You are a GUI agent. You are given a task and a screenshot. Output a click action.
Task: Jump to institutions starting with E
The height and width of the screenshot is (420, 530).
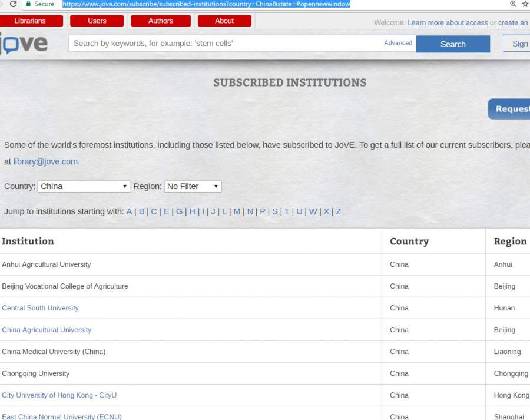click(x=166, y=211)
